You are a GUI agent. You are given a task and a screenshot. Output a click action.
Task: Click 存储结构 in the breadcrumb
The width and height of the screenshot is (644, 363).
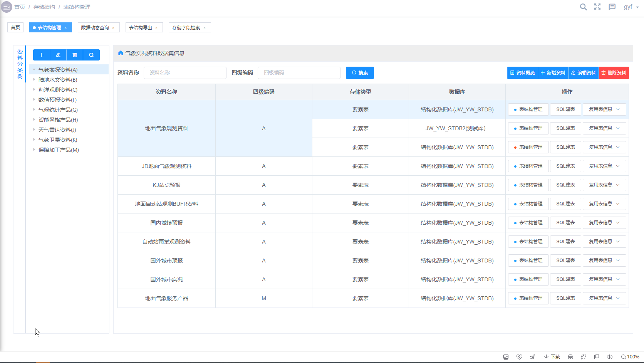(x=44, y=7)
